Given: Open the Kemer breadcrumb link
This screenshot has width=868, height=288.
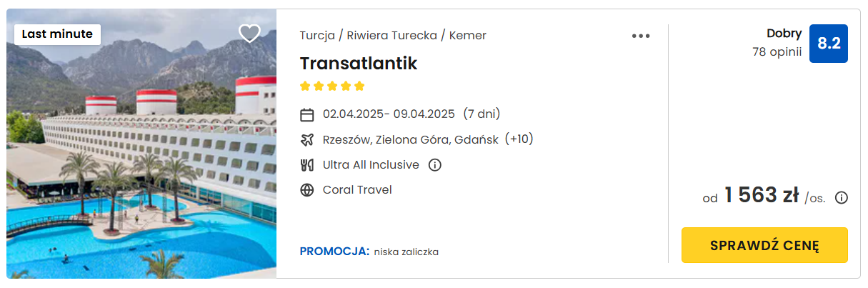Looking at the screenshot, I should point(468,35).
